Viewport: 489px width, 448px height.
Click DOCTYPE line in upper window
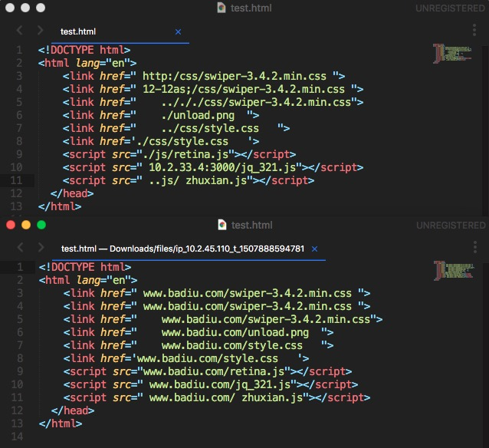(84, 50)
